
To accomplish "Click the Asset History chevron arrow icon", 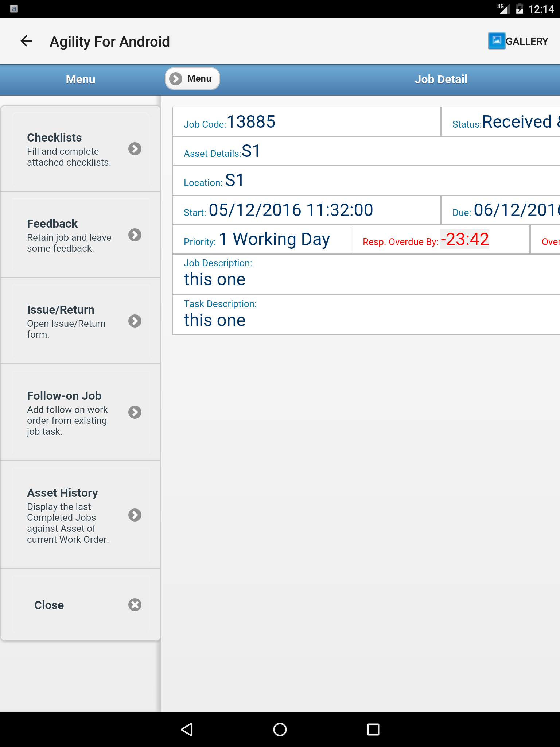I will (x=135, y=515).
